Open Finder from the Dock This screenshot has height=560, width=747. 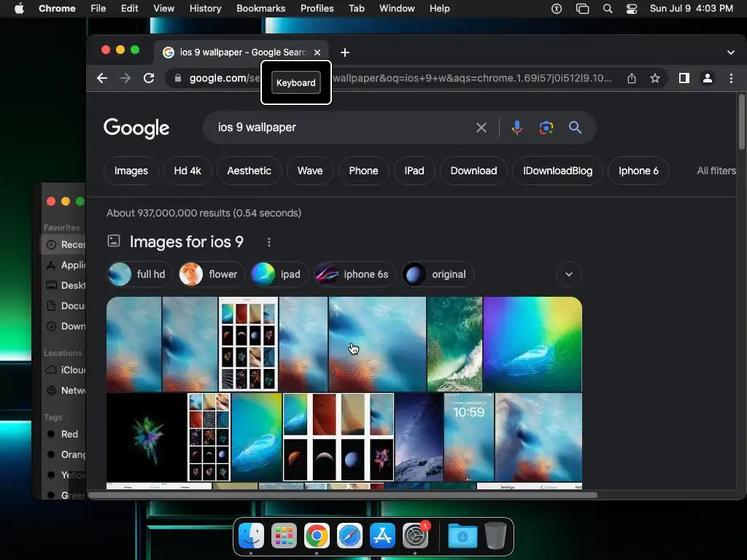(x=251, y=536)
